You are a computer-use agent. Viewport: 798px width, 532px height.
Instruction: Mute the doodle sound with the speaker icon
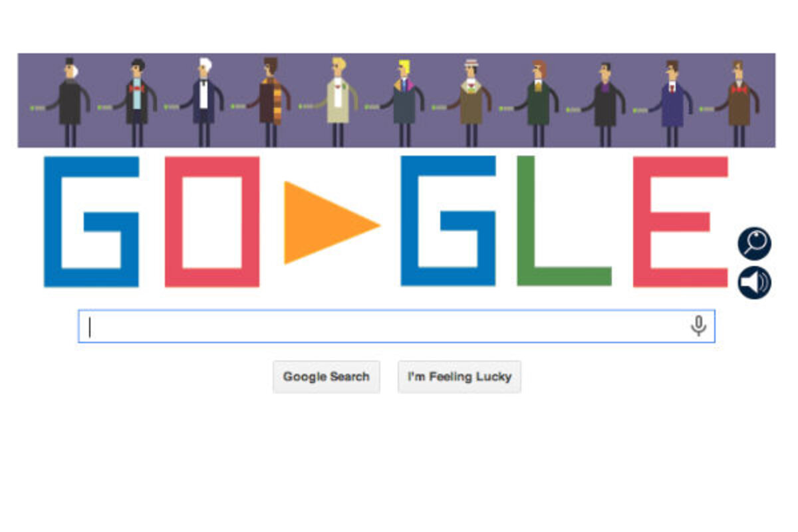tap(754, 282)
